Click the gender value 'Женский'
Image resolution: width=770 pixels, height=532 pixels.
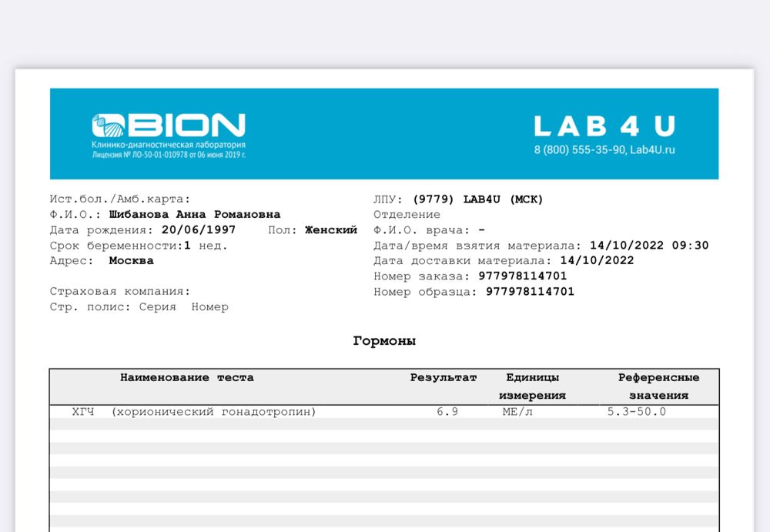pyautogui.click(x=331, y=230)
